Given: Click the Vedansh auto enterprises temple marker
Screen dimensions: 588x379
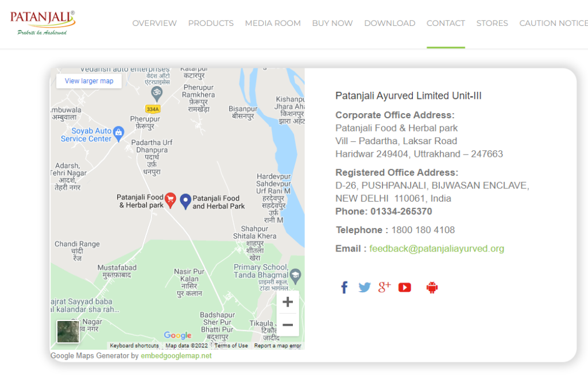Looking at the screenshot, I should 156,94.
